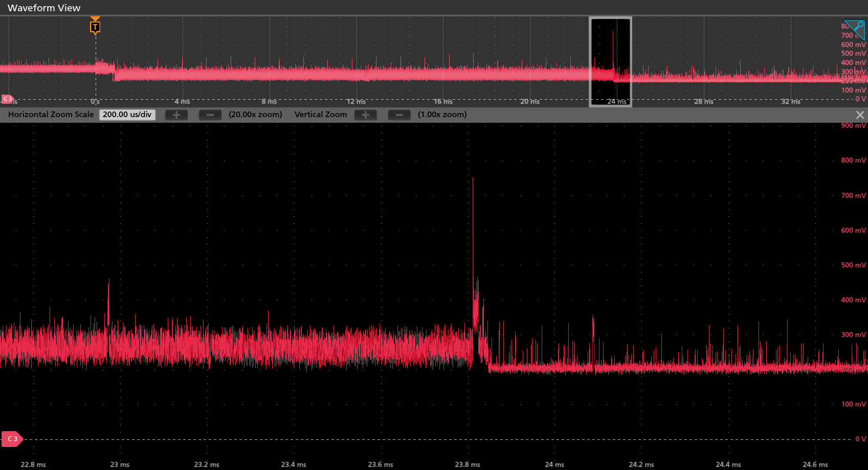Click the 500 mV label in zoom view
The width and height of the screenshot is (868, 470).
[854, 265]
